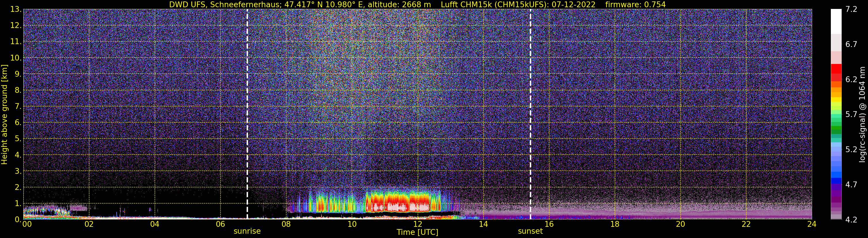
Task: Click the height axis tick label 3
Action: click(18, 171)
